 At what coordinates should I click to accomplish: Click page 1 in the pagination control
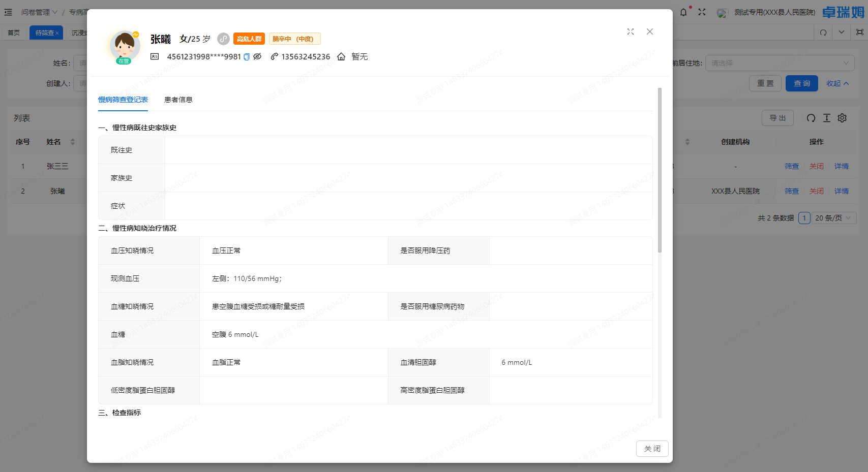804,217
